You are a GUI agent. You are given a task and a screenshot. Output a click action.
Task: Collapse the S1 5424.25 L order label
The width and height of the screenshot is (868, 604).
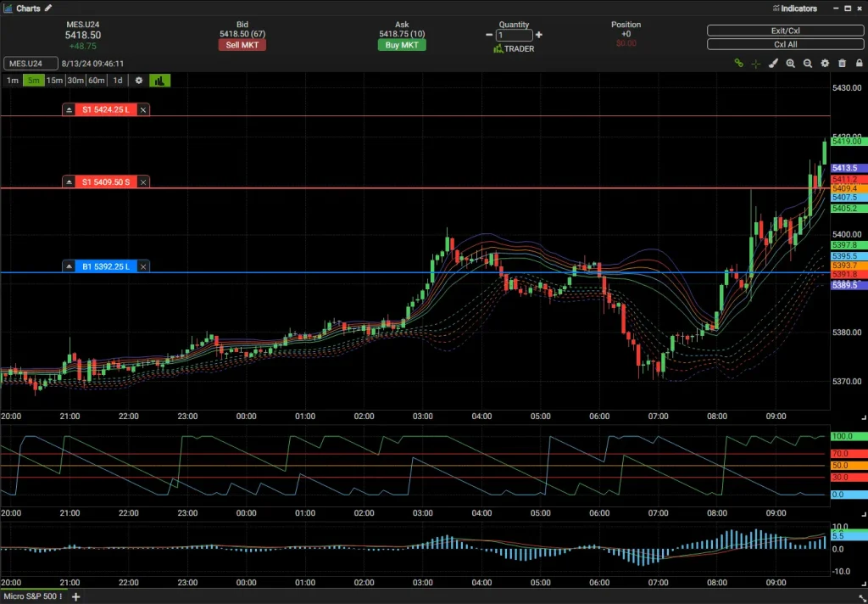[x=68, y=109]
